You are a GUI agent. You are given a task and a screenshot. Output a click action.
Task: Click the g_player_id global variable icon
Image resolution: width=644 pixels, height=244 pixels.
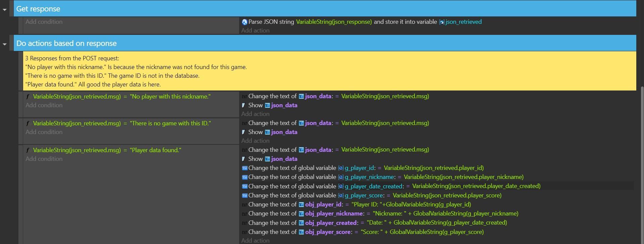click(x=341, y=168)
